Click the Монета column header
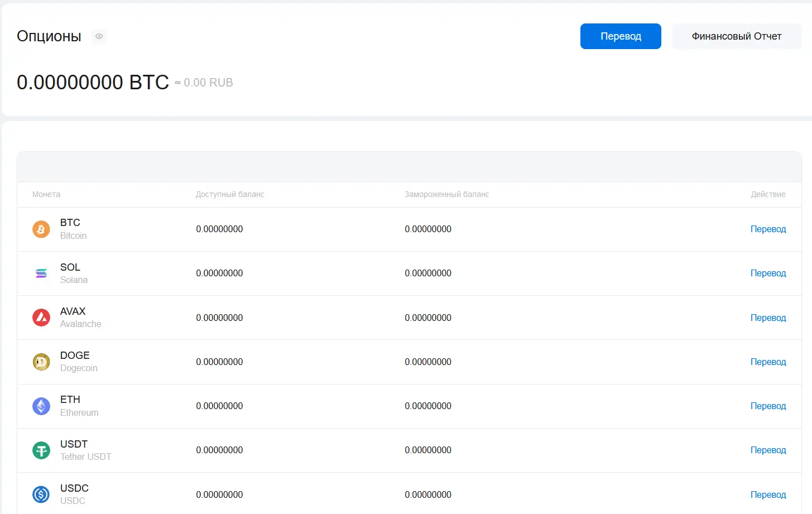 tap(46, 195)
